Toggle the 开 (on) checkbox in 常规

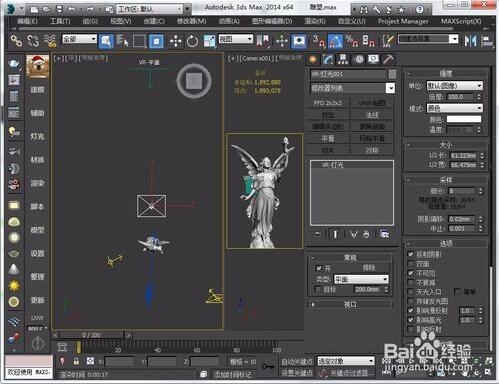(318, 268)
